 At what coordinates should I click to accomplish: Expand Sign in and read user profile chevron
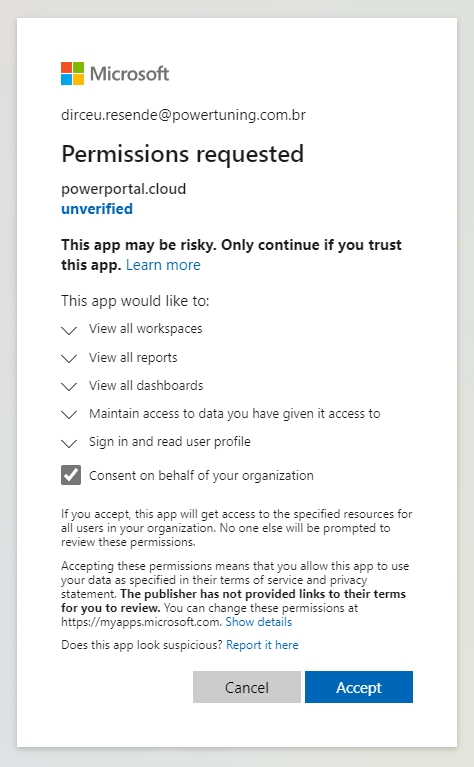coord(69,443)
